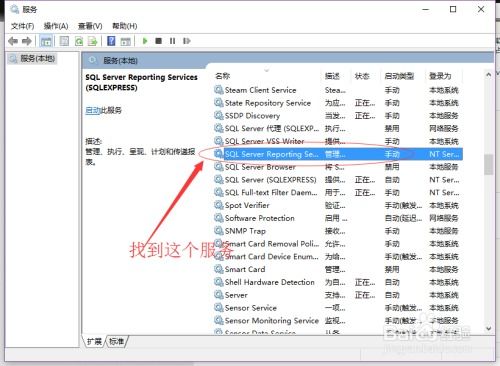The height and width of the screenshot is (366, 500).
Task: Select SQL Server VSS Writer row
Action: click(x=338, y=141)
